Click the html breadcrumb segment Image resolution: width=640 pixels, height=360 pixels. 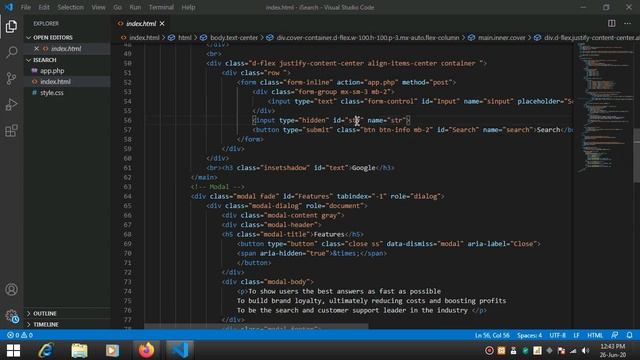coord(184,38)
